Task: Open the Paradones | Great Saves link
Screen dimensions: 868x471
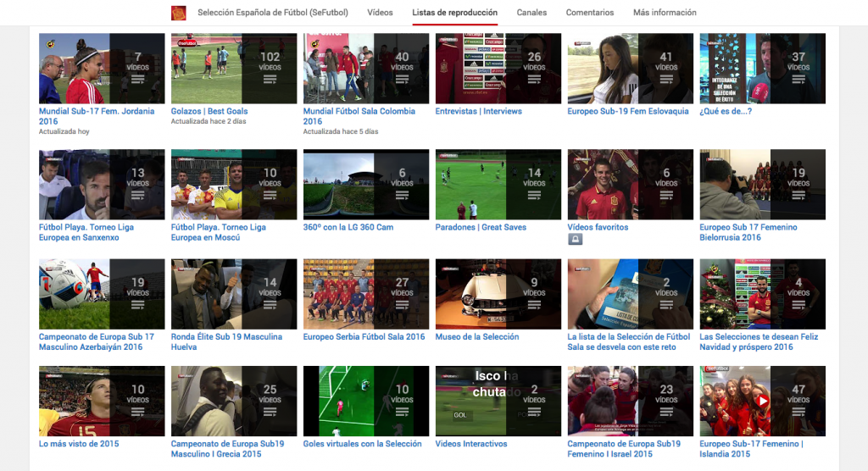Action: click(481, 227)
